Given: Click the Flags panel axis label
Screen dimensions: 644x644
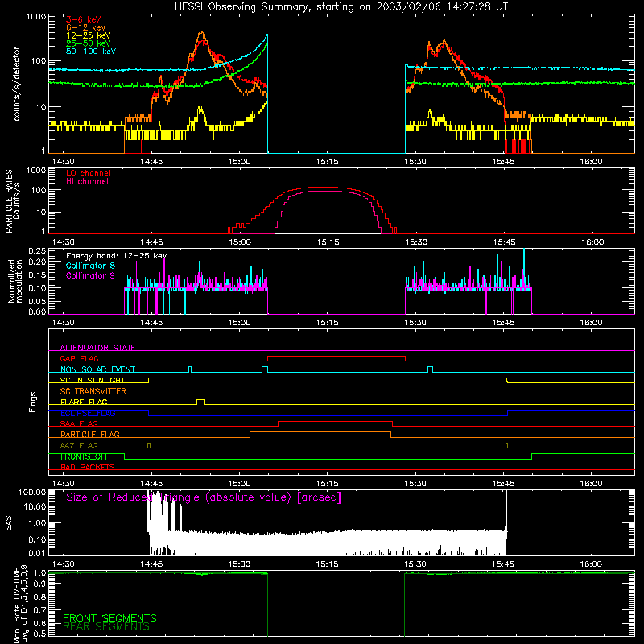Looking at the screenshot, I should 33,402.
